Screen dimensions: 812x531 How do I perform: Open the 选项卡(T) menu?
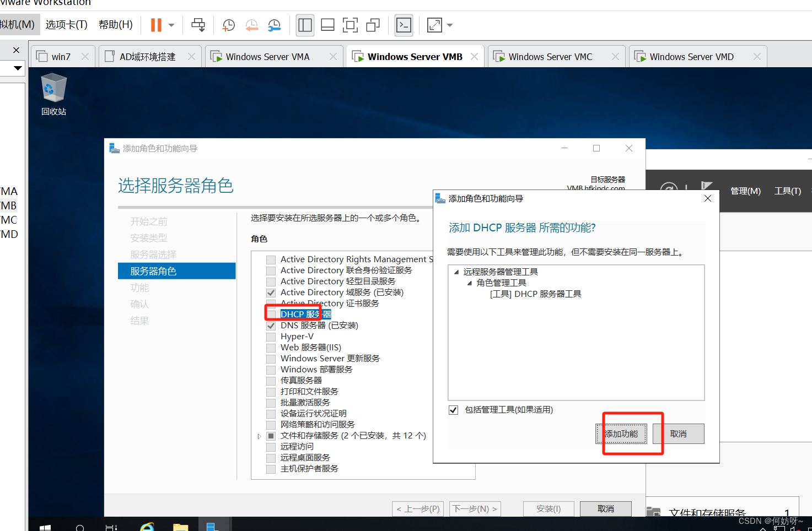pyautogui.click(x=66, y=25)
